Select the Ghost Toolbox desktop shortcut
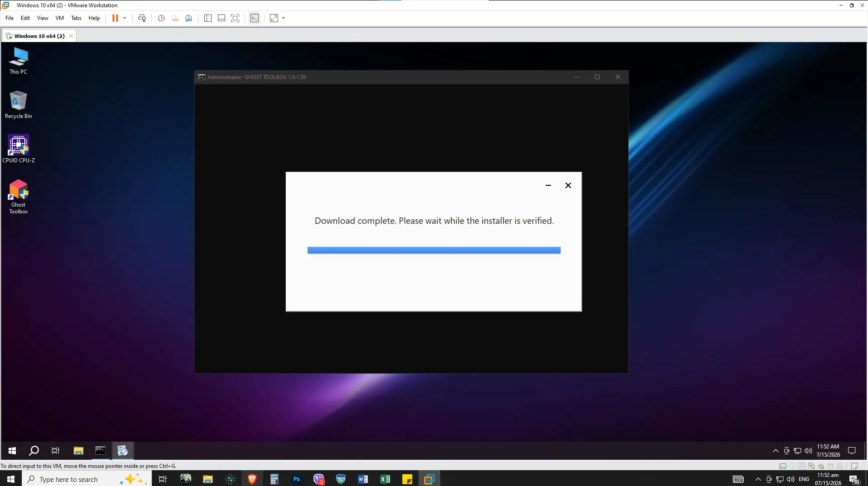 pos(19,197)
